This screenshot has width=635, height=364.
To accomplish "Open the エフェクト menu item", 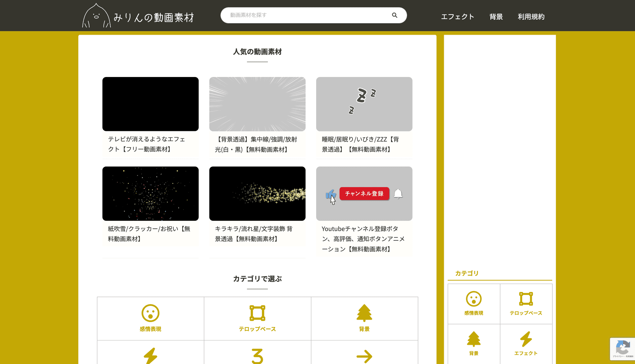I will click(x=457, y=17).
